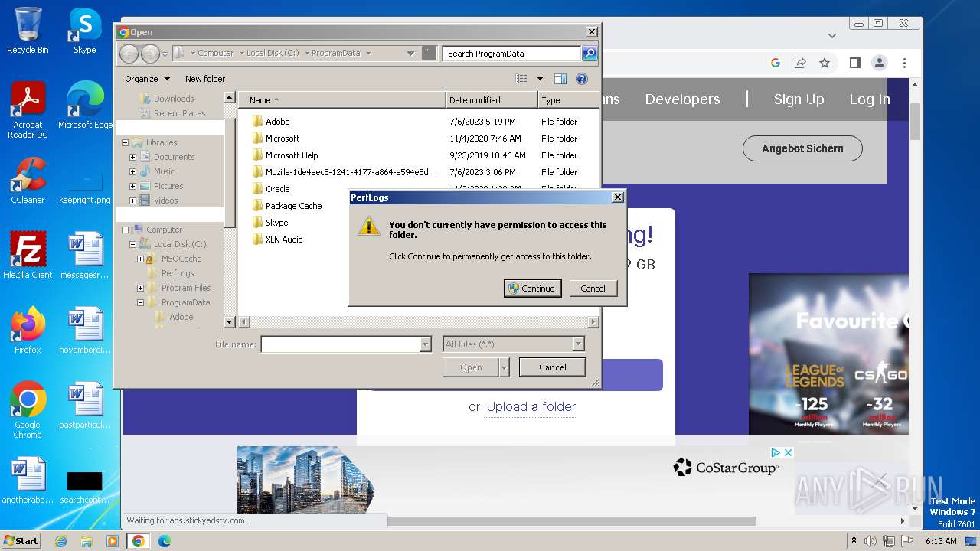
Task: Open the address bar history dropdown
Action: coord(410,54)
